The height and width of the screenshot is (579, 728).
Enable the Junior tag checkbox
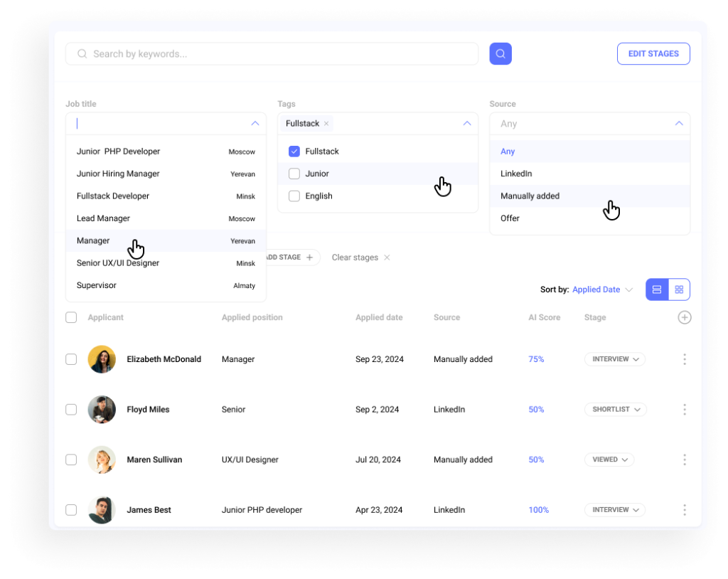click(x=294, y=174)
